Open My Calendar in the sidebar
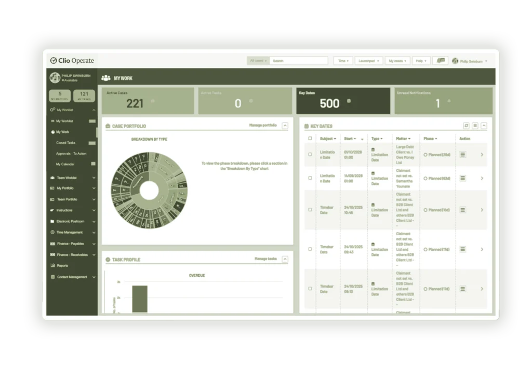 coord(65,164)
